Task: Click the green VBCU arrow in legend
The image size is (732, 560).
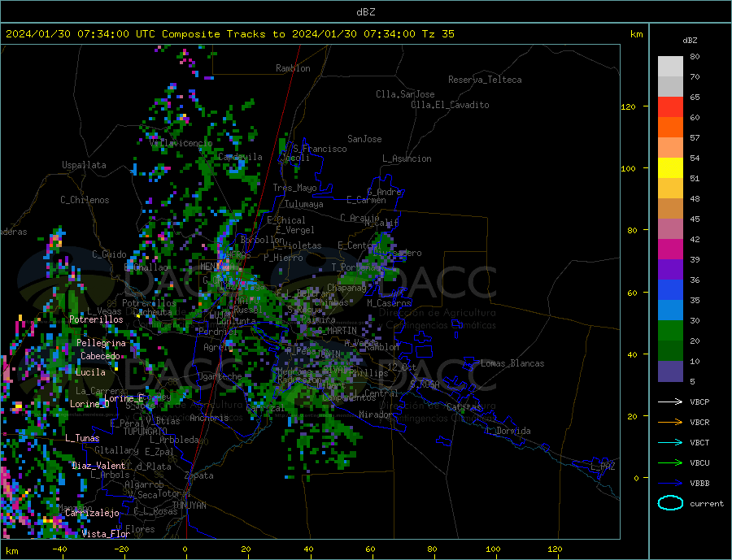Action: click(670, 462)
